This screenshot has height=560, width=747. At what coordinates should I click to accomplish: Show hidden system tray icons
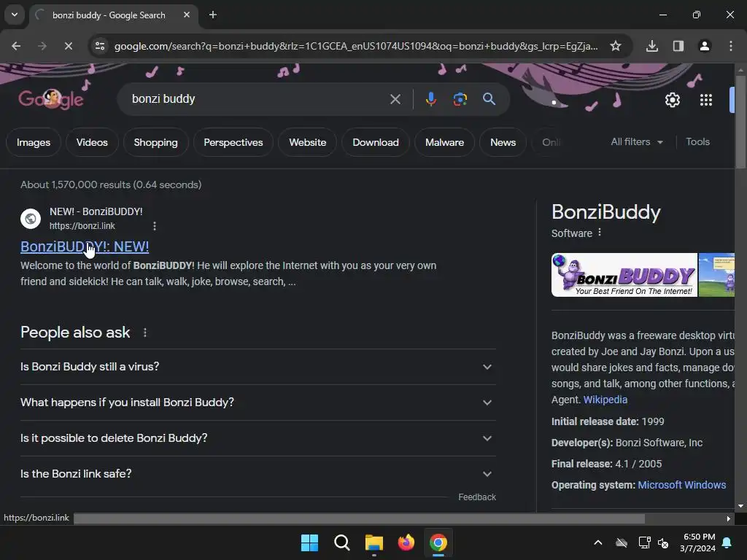598,542
